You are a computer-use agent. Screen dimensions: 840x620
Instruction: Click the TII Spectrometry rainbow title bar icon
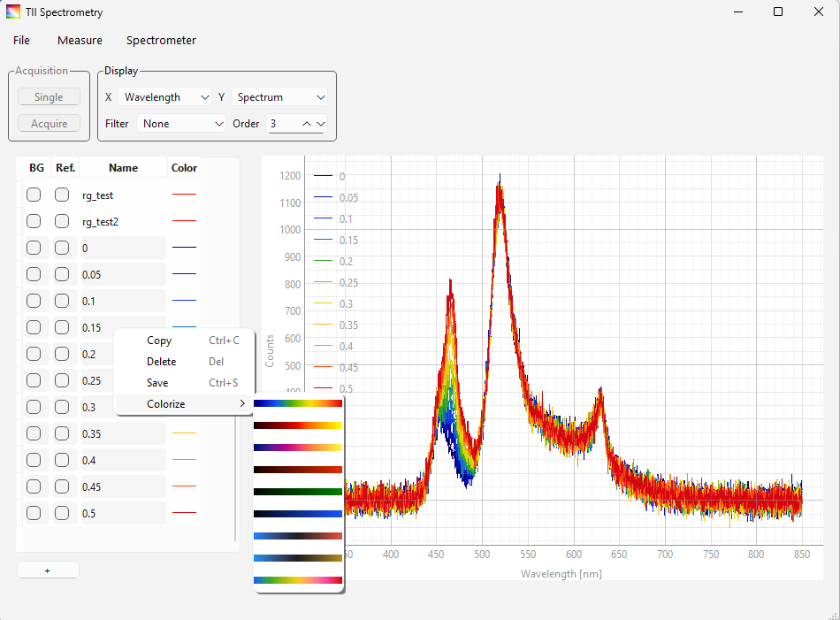pyautogui.click(x=12, y=11)
